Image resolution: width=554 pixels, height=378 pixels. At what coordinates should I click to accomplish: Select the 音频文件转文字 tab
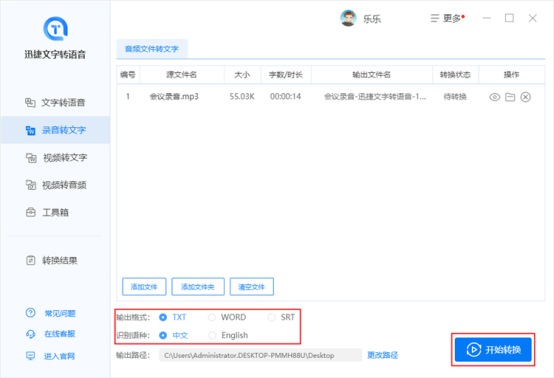coord(152,49)
